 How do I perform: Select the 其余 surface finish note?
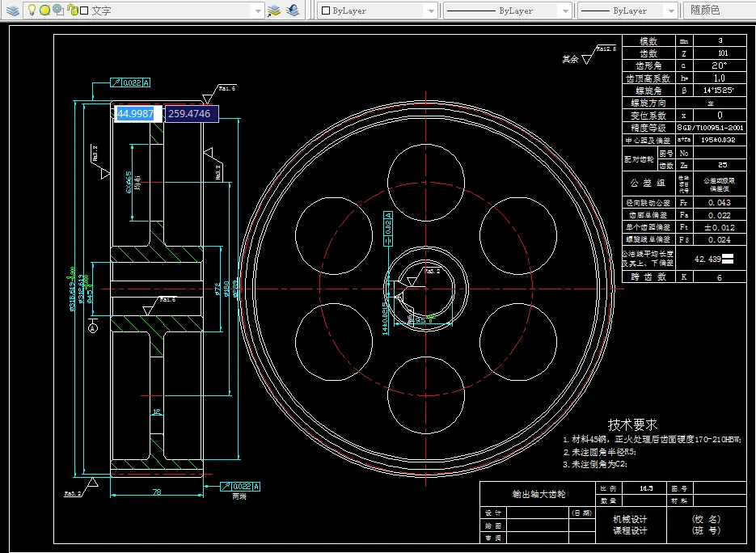click(x=570, y=59)
